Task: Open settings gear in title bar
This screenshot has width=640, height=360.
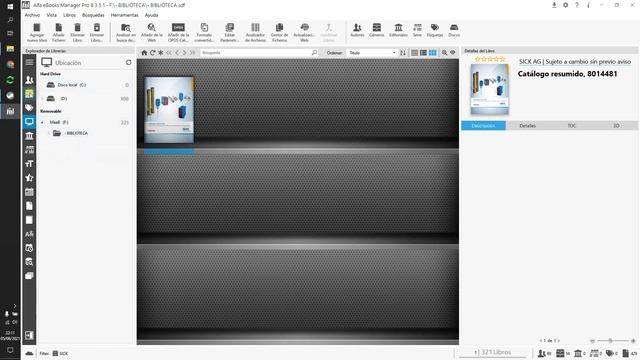Action: click(x=565, y=5)
